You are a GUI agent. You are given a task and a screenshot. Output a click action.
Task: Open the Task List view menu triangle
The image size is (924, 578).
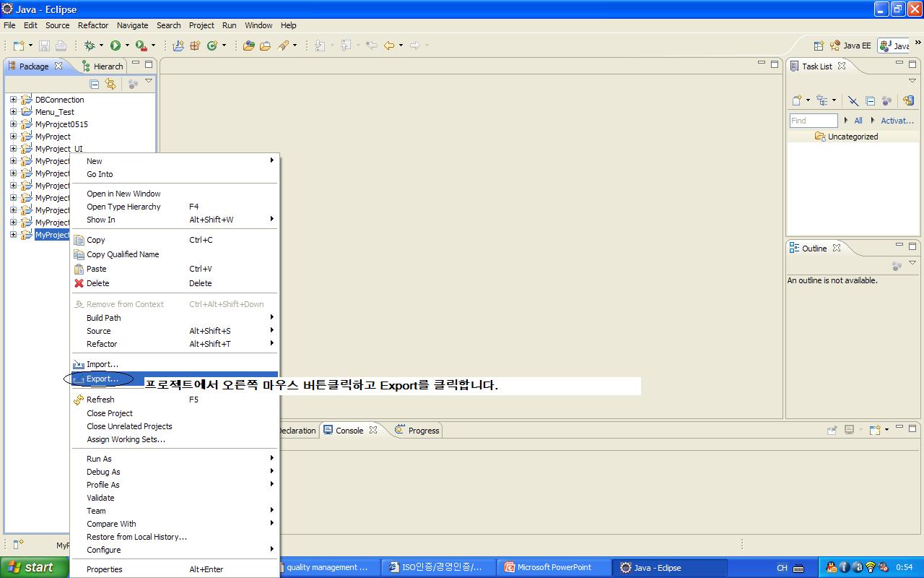click(x=912, y=82)
